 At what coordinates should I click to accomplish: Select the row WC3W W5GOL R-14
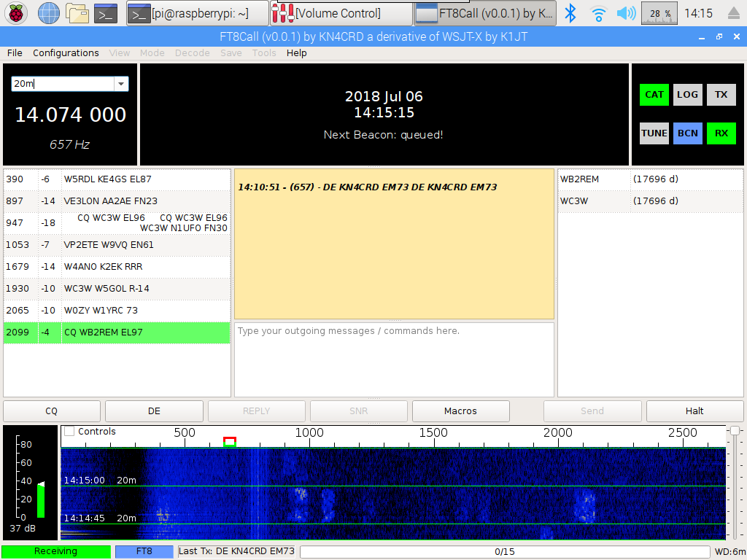click(117, 289)
